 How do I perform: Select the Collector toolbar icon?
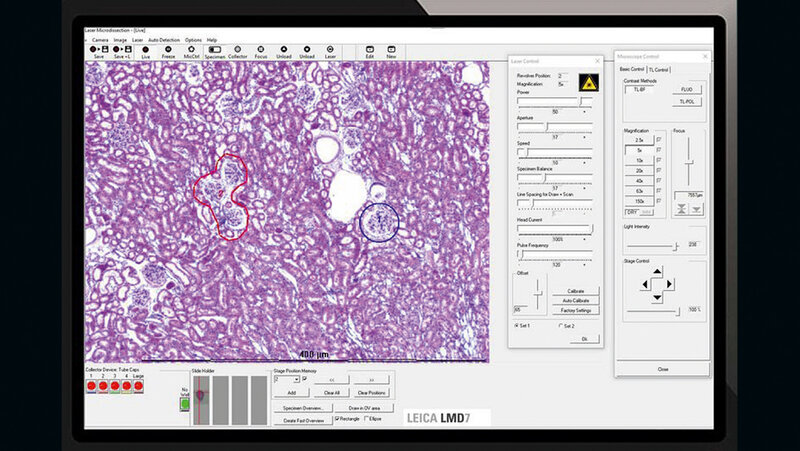pos(237,49)
